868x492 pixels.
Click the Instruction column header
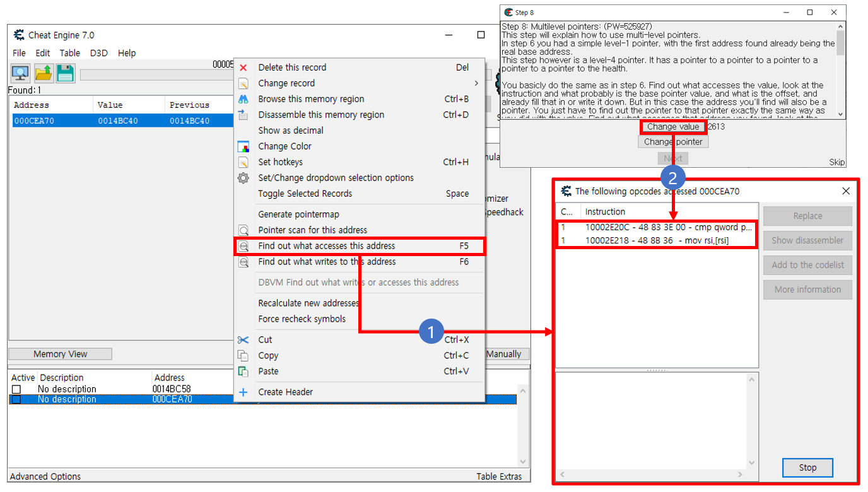[669, 212]
